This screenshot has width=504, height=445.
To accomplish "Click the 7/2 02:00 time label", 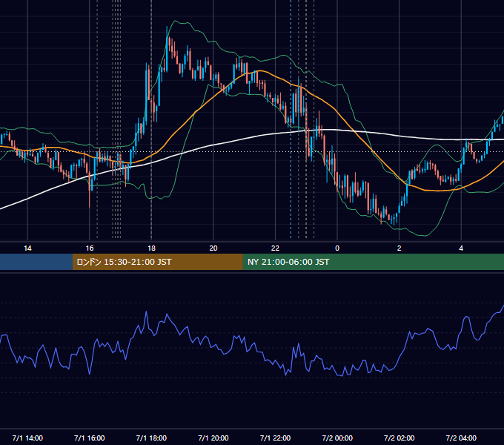I will pyautogui.click(x=399, y=438).
